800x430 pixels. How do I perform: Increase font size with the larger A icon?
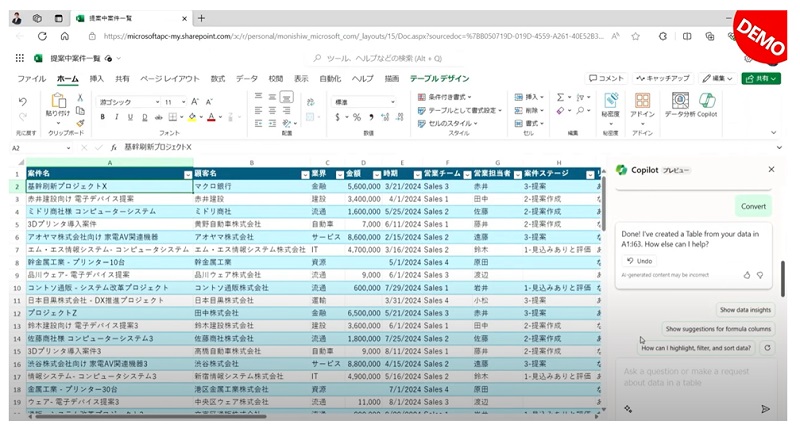(x=195, y=102)
